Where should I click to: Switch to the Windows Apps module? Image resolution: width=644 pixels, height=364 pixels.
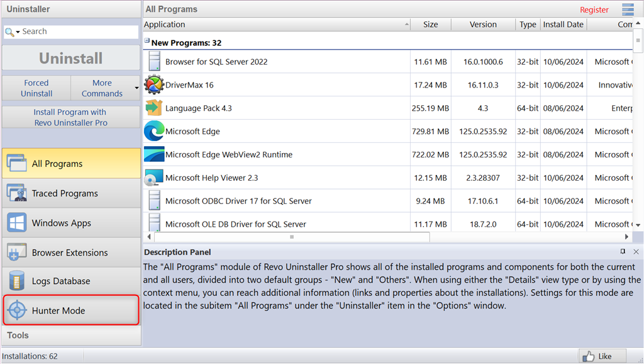(71, 222)
